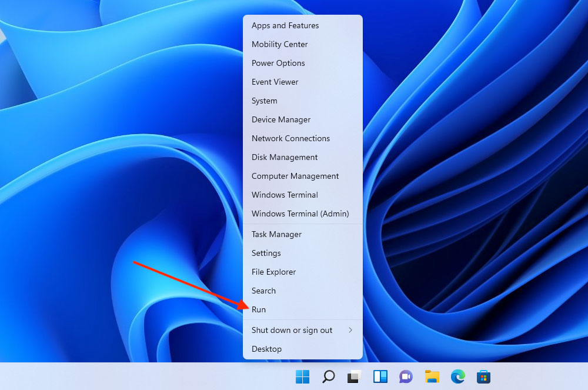Screen dimensions: 588x390
Task: Launch Microsoft Teams Chat from the taskbar
Action: (406, 376)
